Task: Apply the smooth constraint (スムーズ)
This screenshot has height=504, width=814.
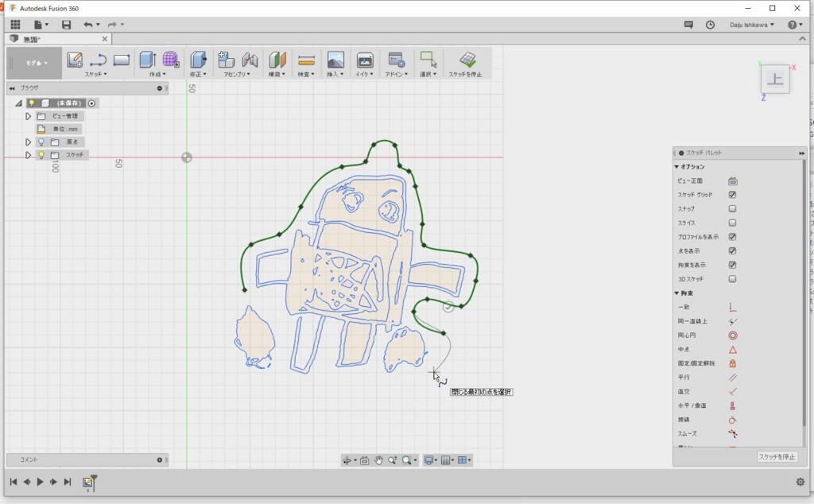Action: click(732, 433)
